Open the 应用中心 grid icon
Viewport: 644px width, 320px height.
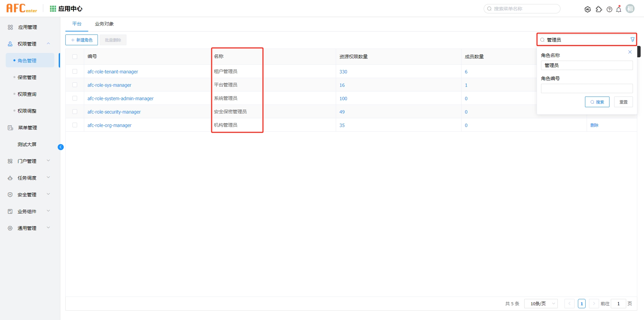(53, 8)
